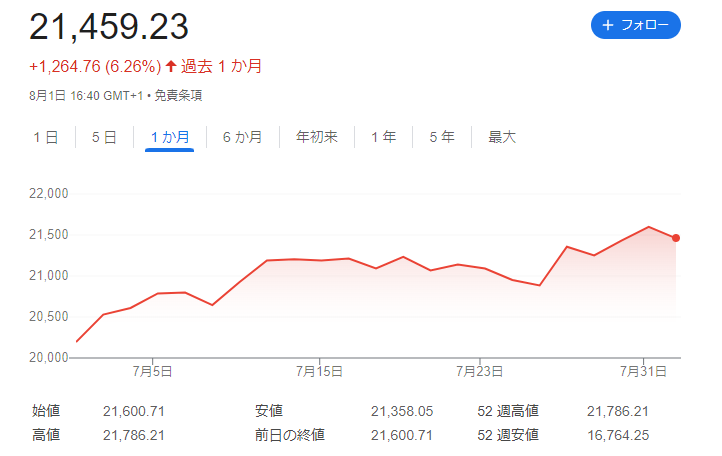Click the 52 週安値 label
Screen dimensions: 722x456
pos(508,435)
